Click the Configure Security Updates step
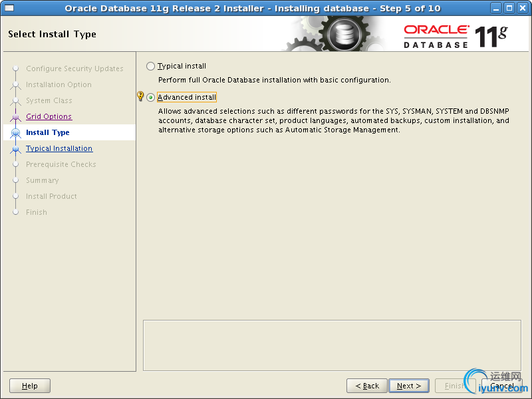This screenshot has width=532, height=399. coord(74,68)
